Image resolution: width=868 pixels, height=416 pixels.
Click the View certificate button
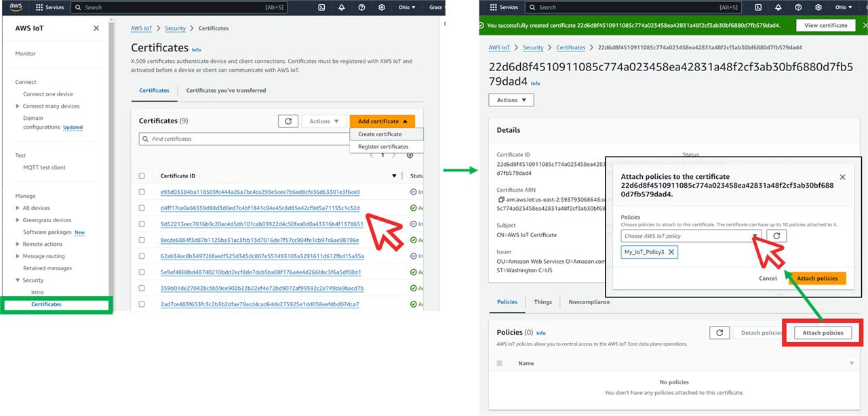(825, 25)
